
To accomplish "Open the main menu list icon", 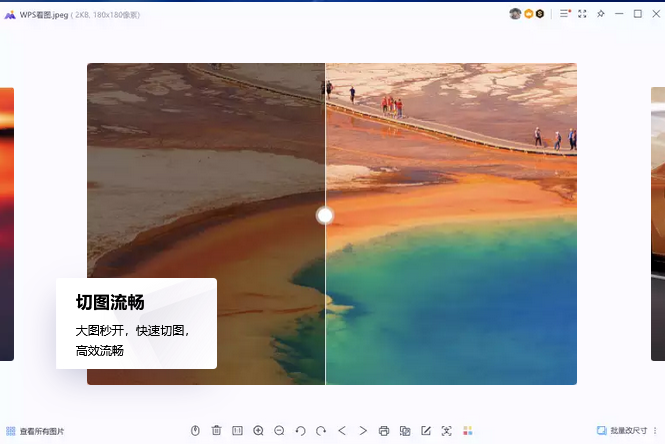I will (565, 14).
